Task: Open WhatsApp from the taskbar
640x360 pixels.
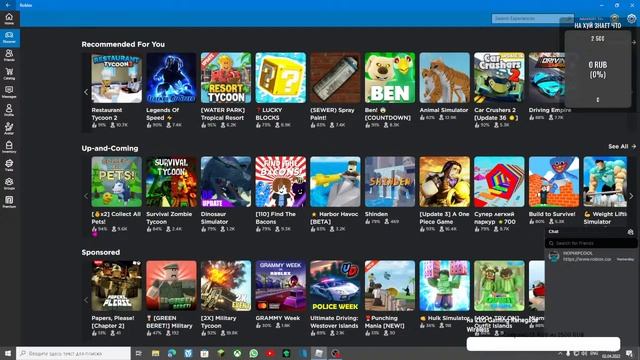Action: [253, 353]
